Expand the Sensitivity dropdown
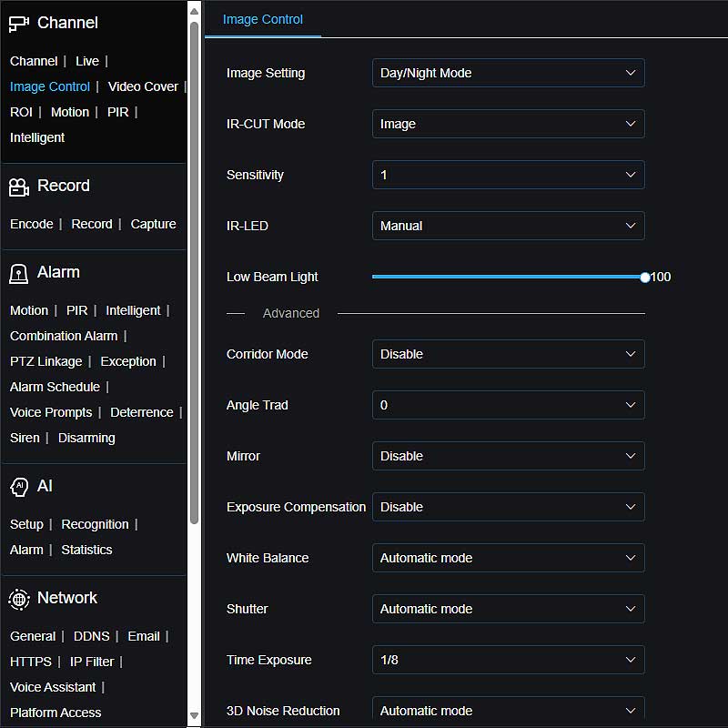 (x=508, y=175)
